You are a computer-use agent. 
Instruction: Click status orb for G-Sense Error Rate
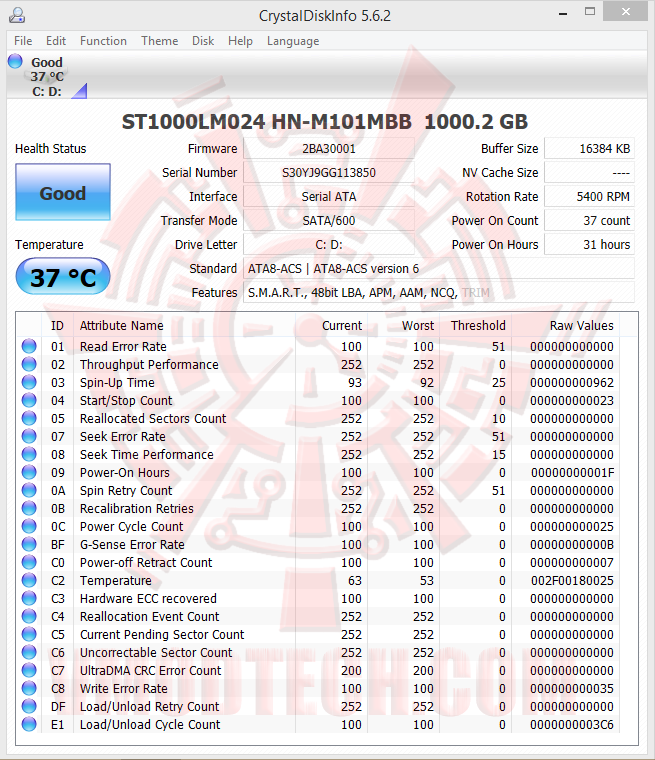pos(29,544)
